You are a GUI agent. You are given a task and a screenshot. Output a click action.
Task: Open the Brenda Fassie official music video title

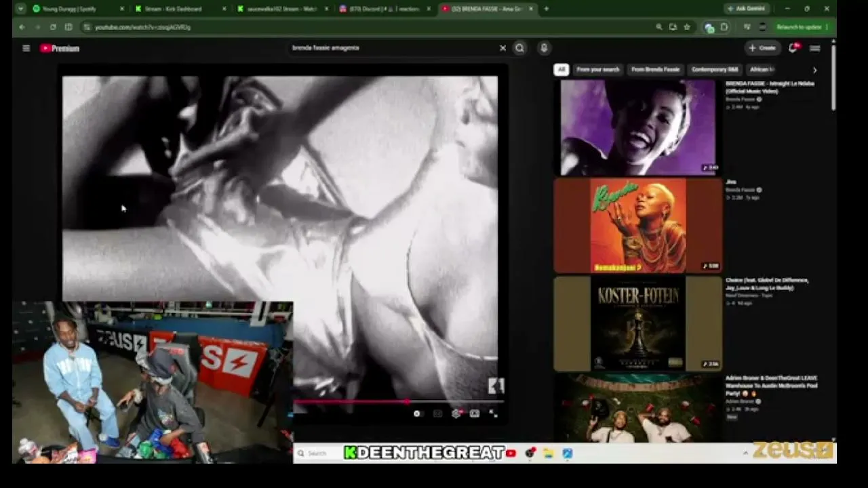770,87
